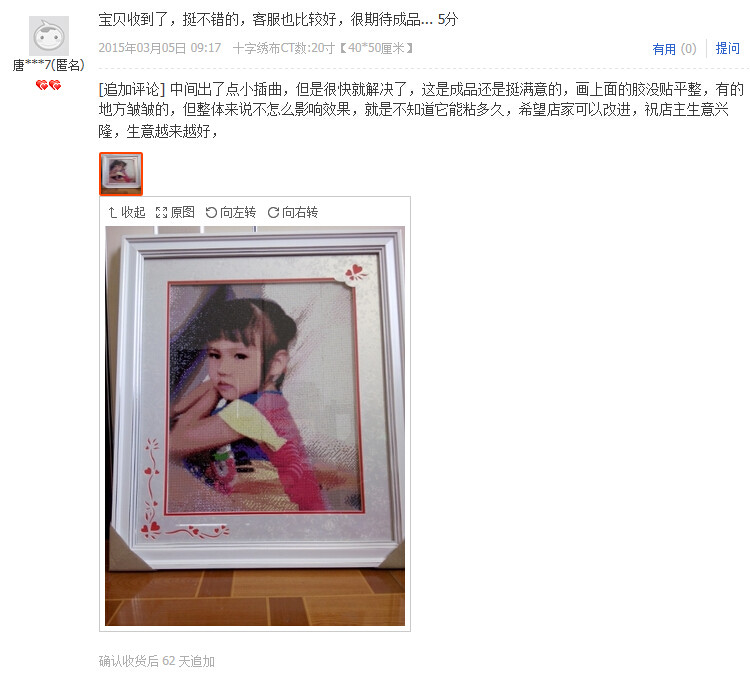The height and width of the screenshot is (689, 750).
Task: Click the 确认收货后 62 天追加 note
Action: pyautogui.click(x=157, y=661)
